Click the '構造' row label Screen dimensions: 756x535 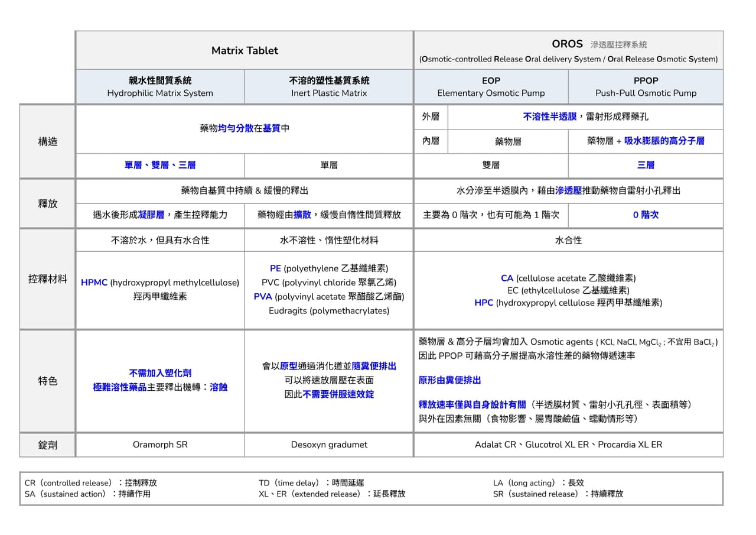pos(48,141)
